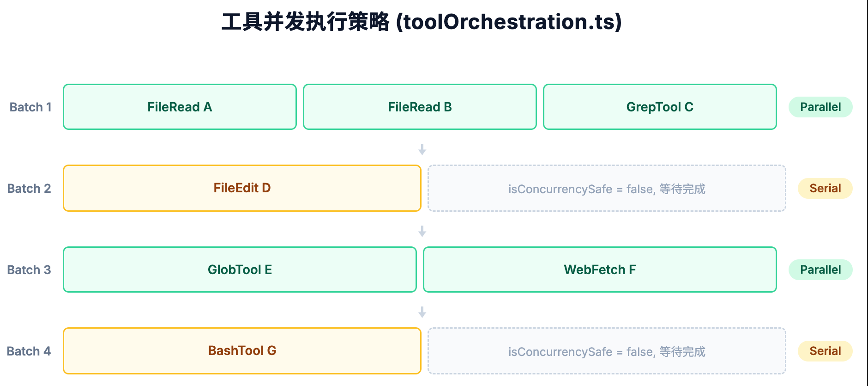Click the BashTool G block
Image resolution: width=868 pixels, height=386 pixels.
[242, 351]
